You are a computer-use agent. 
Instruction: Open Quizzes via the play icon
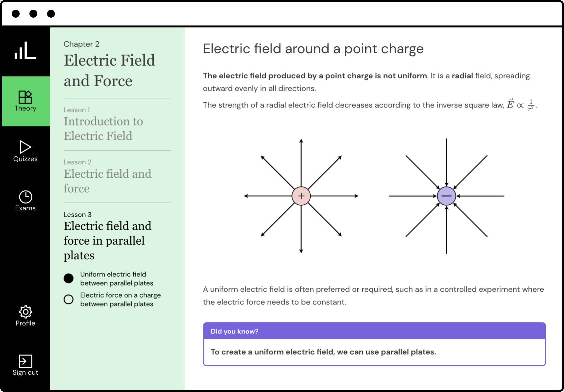click(25, 147)
